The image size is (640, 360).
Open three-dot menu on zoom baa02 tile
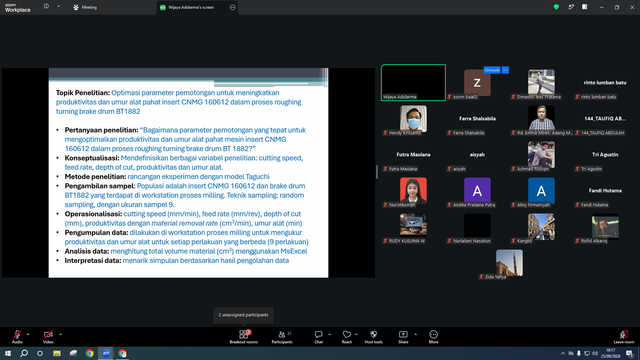pos(505,70)
